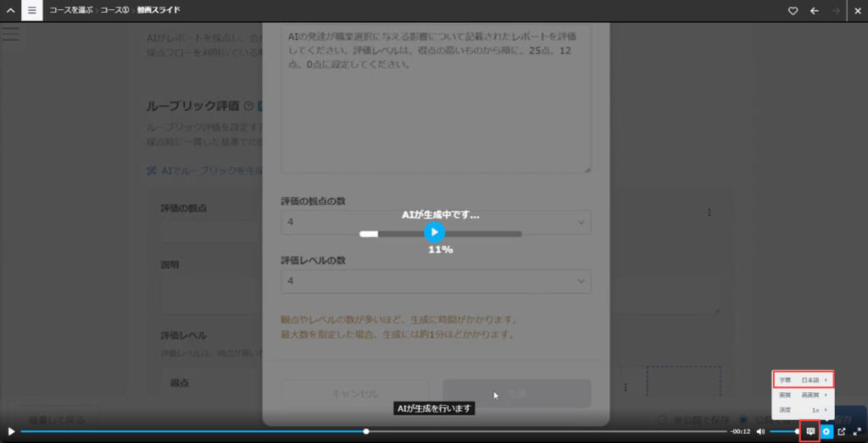Enter fullscreen mode with expand icon

(857, 431)
